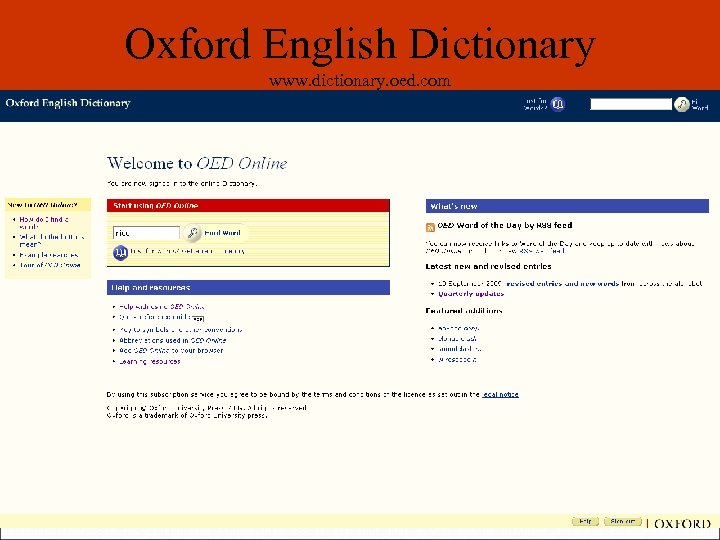This screenshot has width=720, height=540.
Task: Open the 'Quick reference guide' link
Action: tap(155, 317)
